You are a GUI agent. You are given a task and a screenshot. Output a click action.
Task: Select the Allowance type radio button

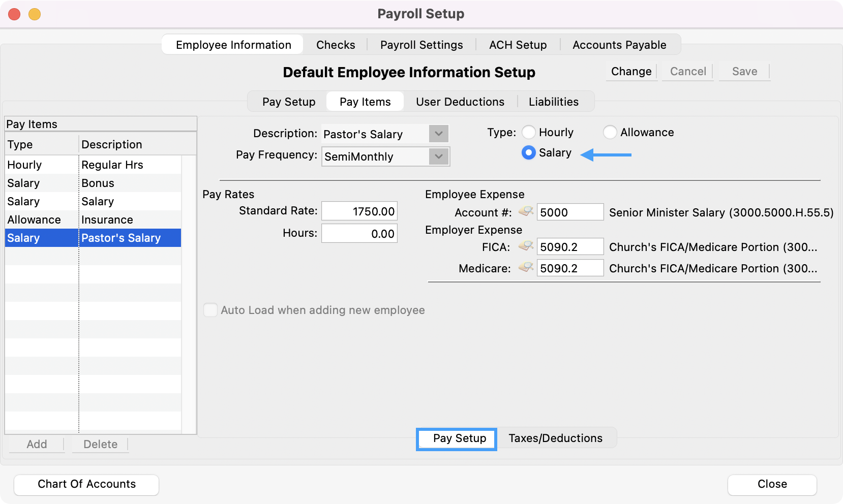click(x=610, y=132)
